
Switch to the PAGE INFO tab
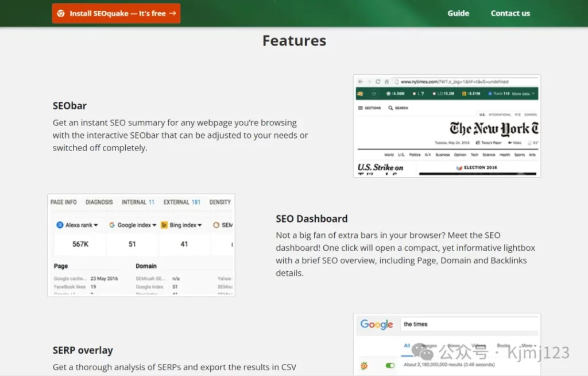click(63, 202)
